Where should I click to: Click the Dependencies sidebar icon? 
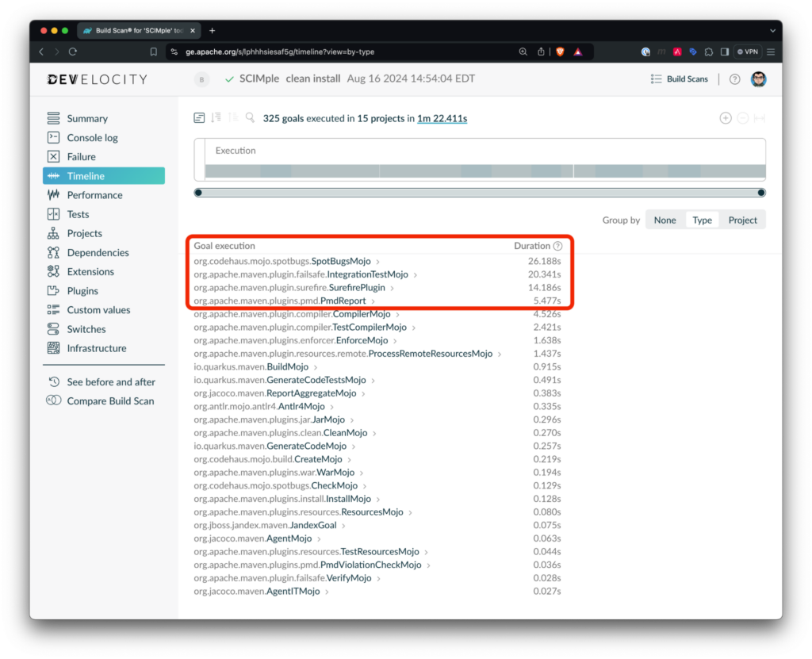[53, 252]
